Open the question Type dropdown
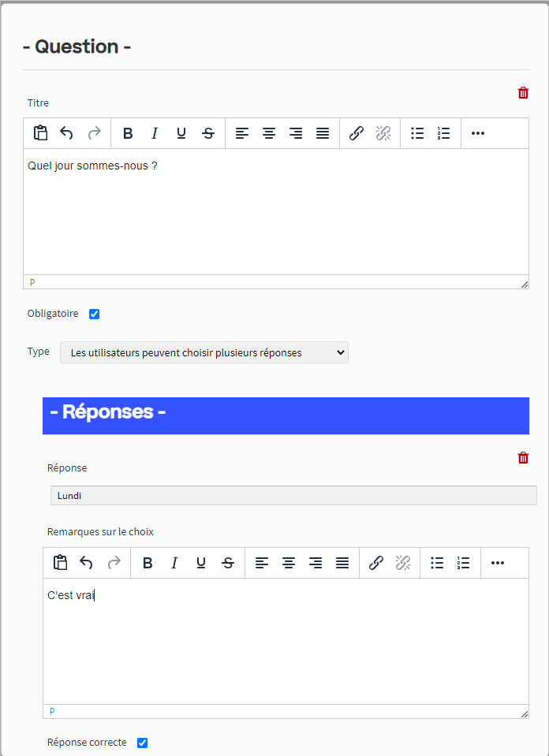This screenshot has height=756, width=549. coord(204,352)
